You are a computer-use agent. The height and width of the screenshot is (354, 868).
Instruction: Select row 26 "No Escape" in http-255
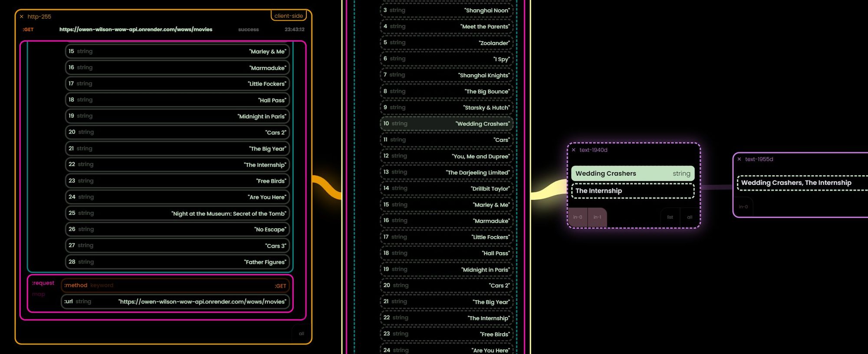177,229
